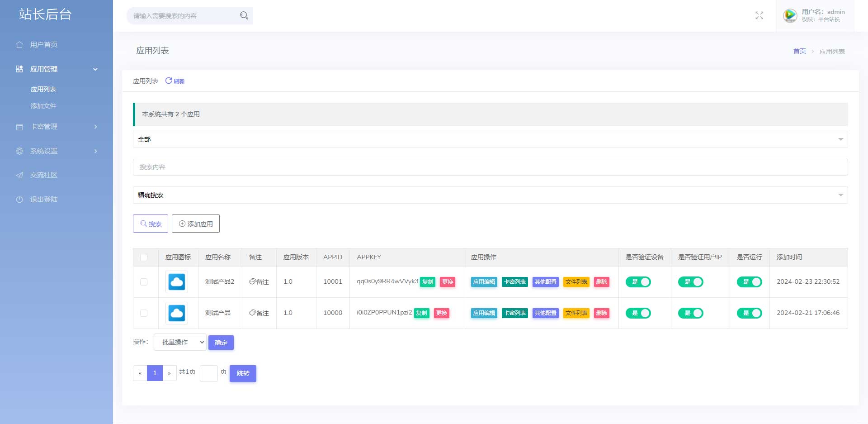The image size is (868, 424).
Task: Open the 精确搜索 mode dropdown
Action: pos(490,195)
